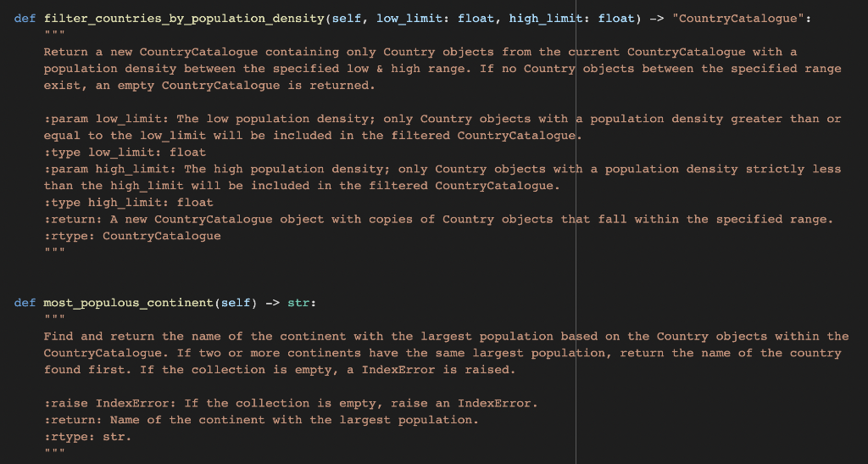Click ':return: Name of the continent' line
This screenshot has width=868, height=464.
[261, 420]
